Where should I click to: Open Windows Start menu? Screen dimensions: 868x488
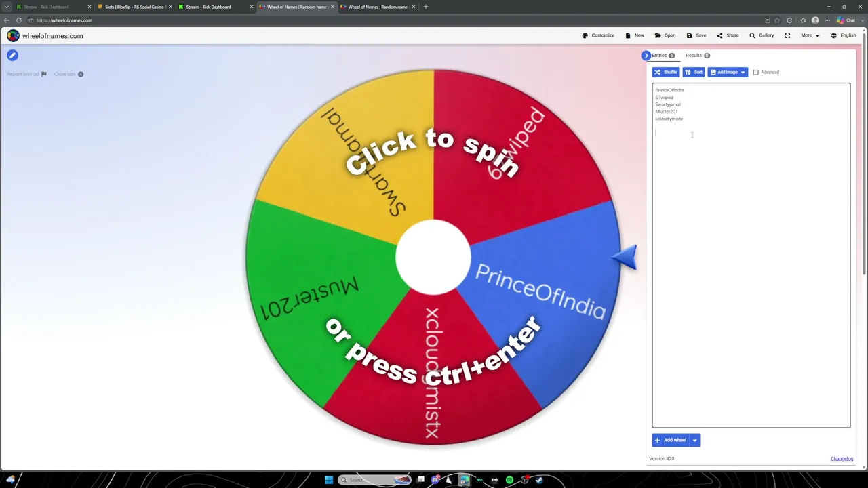tap(329, 480)
